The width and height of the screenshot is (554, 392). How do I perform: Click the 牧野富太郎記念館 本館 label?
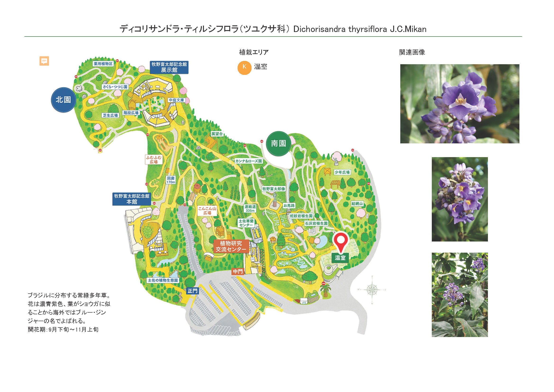[x=131, y=199]
